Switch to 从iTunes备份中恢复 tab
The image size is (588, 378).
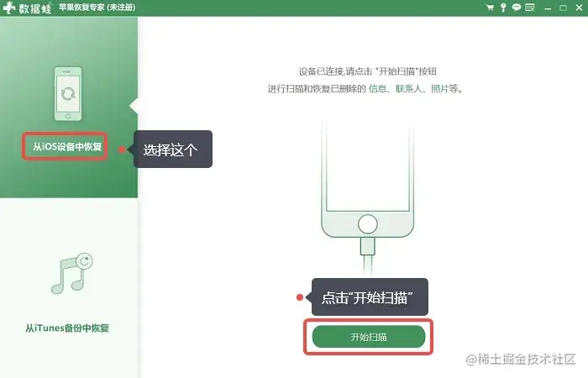67,328
